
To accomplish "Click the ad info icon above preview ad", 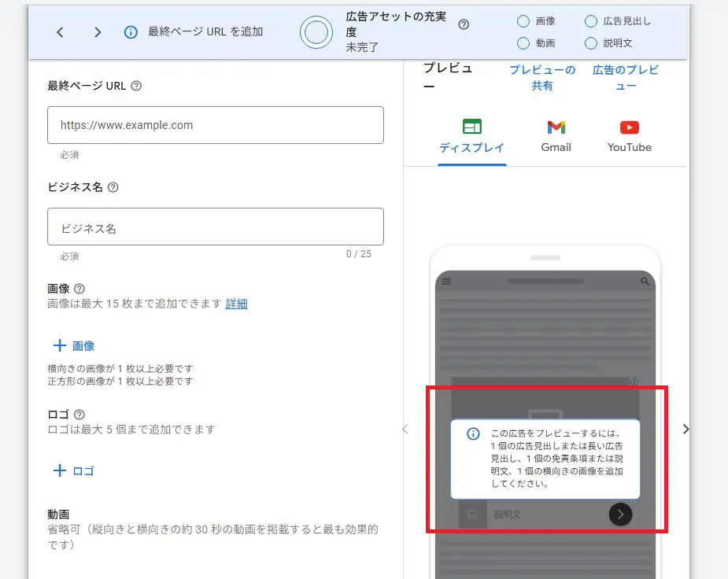I will coord(634,382).
